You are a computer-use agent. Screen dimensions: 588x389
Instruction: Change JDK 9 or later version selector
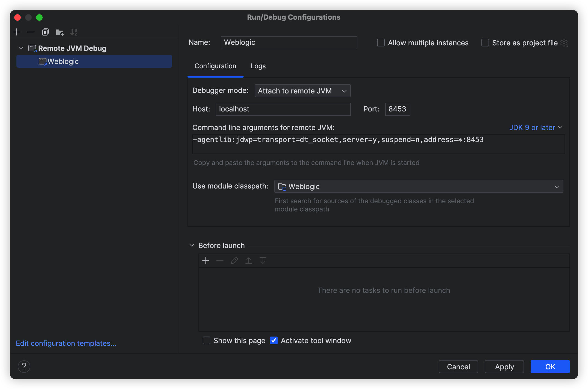tap(536, 128)
